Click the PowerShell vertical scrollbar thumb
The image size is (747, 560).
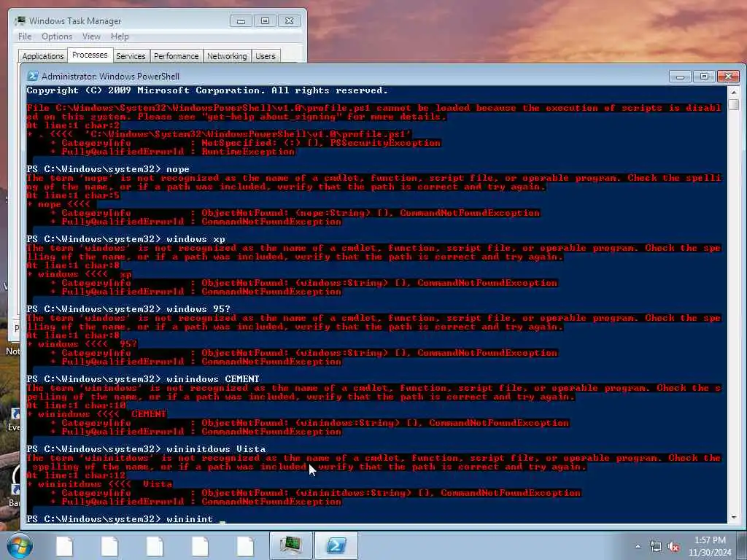(734, 104)
